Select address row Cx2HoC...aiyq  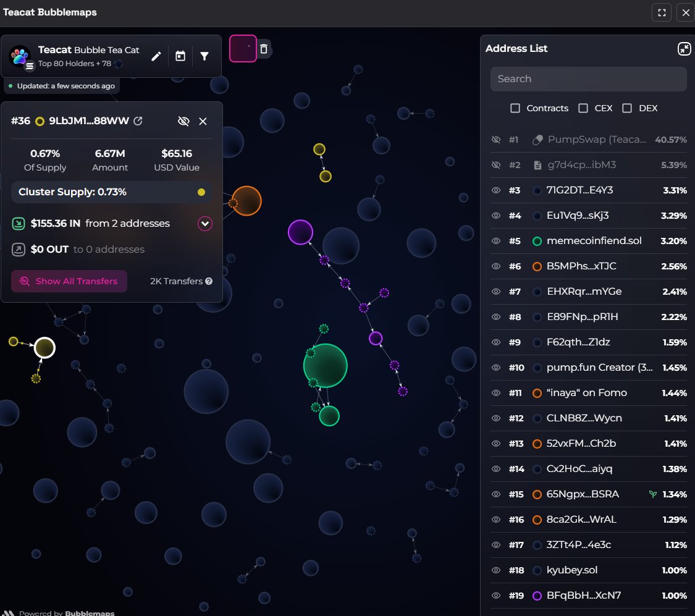coord(589,469)
